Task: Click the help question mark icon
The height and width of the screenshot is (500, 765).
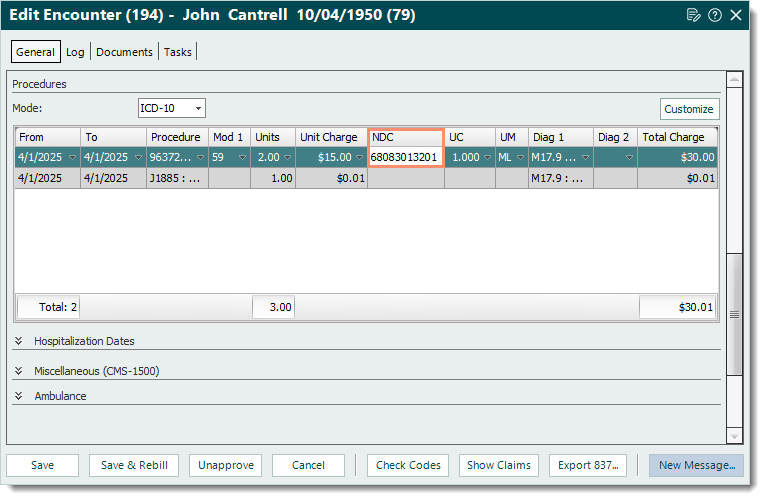Action: [715, 15]
